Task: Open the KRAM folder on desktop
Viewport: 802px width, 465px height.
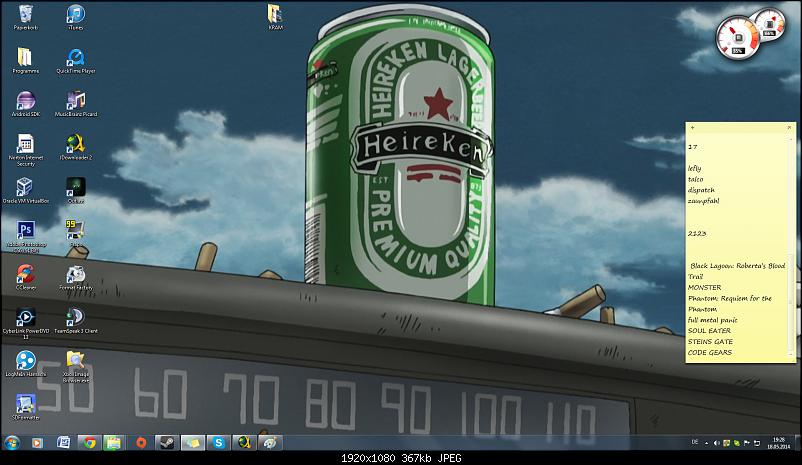Action: point(275,17)
